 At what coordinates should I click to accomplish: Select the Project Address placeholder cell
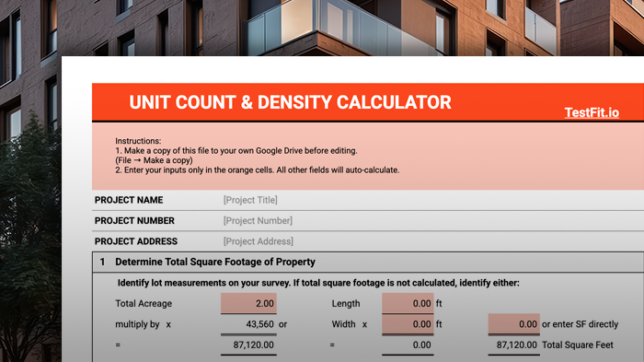pos(258,241)
